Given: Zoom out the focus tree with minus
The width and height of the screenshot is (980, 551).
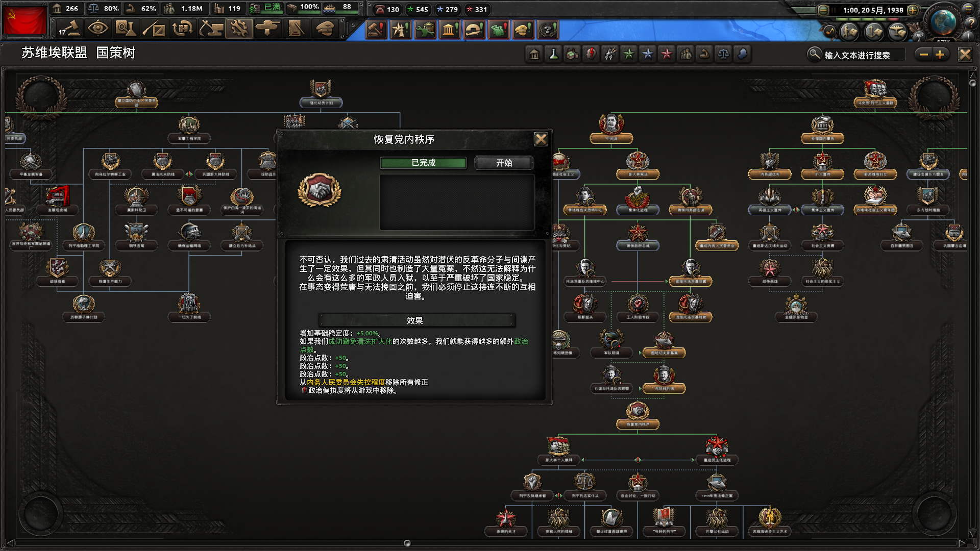Looking at the screenshot, I should pos(924,55).
